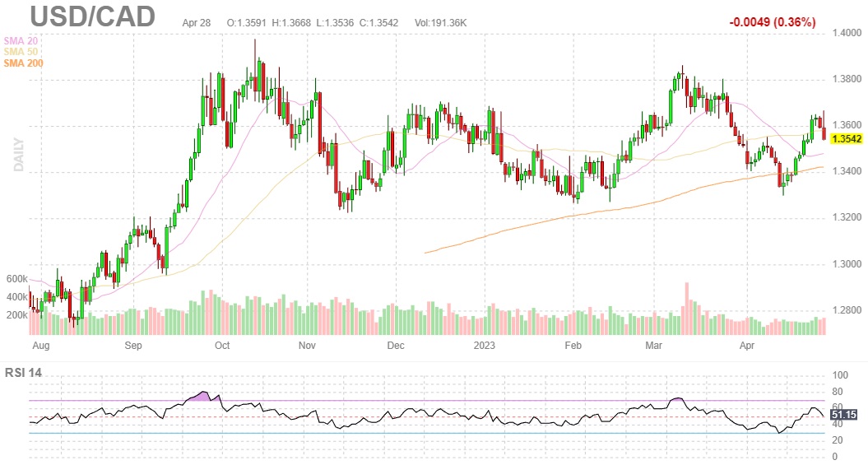Click the Sep month label on time axis

pos(132,346)
